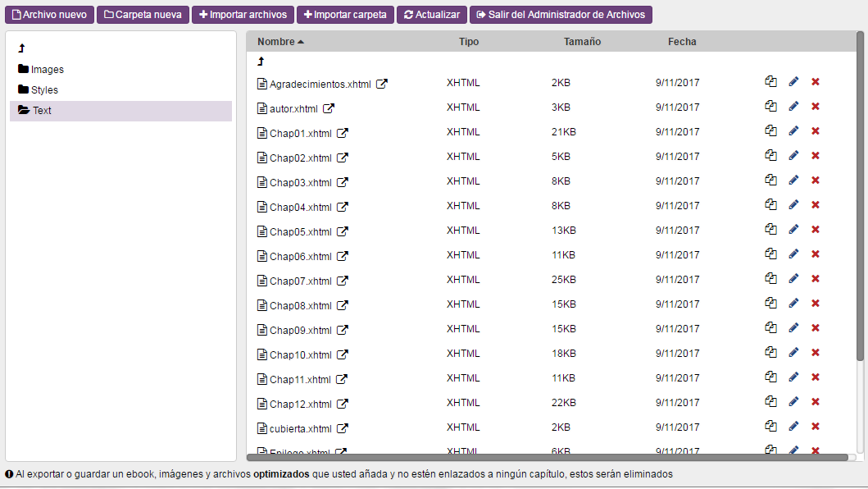Image resolution: width=868 pixels, height=489 pixels.
Task: Copy the Chap07.xhtml file
Action: tap(770, 278)
